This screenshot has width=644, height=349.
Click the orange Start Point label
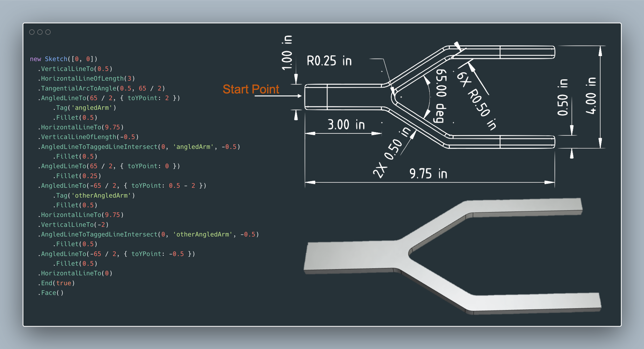[x=251, y=89]
